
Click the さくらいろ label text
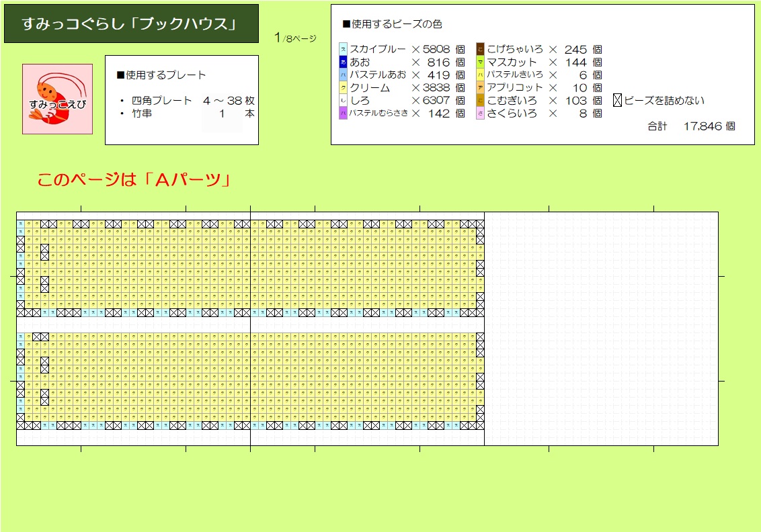coord(512,113)
